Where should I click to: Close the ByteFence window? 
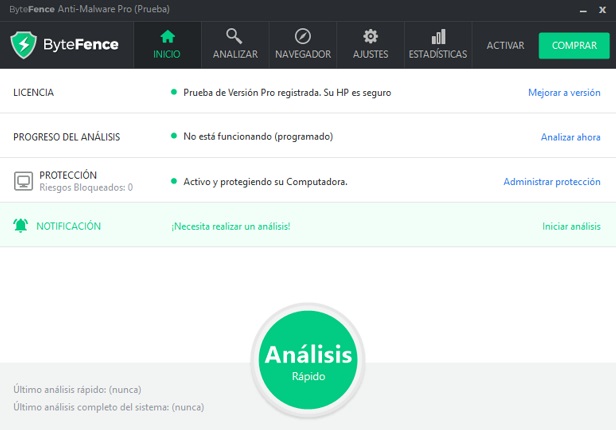(602, 10)
